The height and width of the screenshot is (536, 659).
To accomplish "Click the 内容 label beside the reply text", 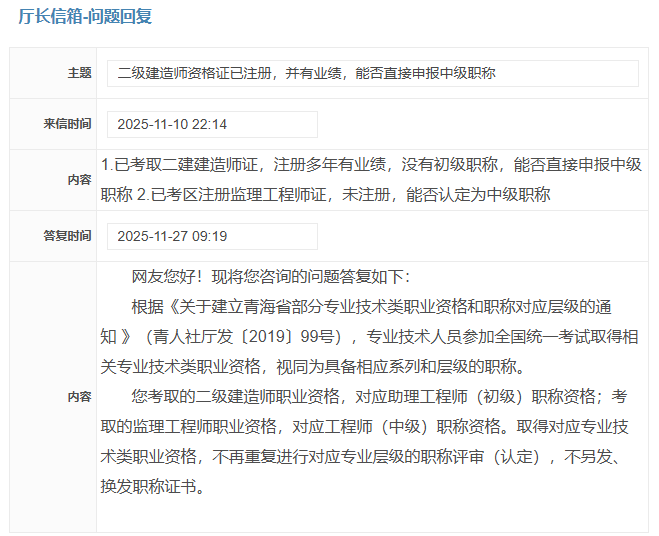I will 79,397.
